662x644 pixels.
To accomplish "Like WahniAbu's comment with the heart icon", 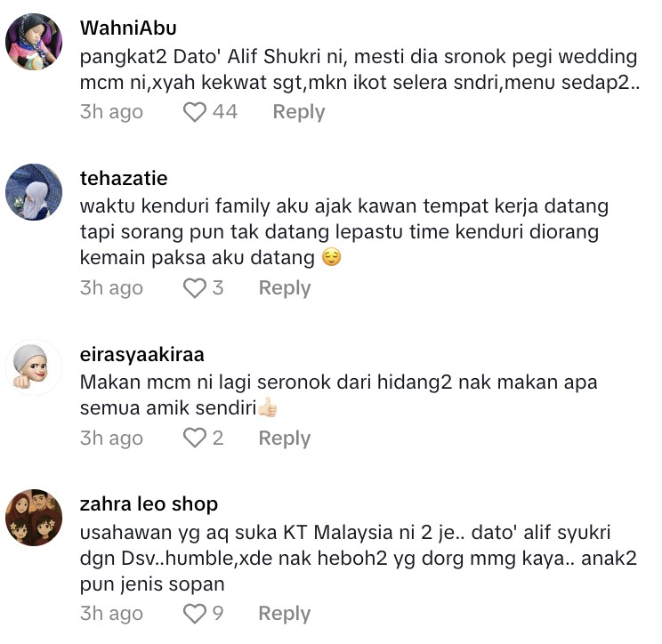I will coord(195,112).
